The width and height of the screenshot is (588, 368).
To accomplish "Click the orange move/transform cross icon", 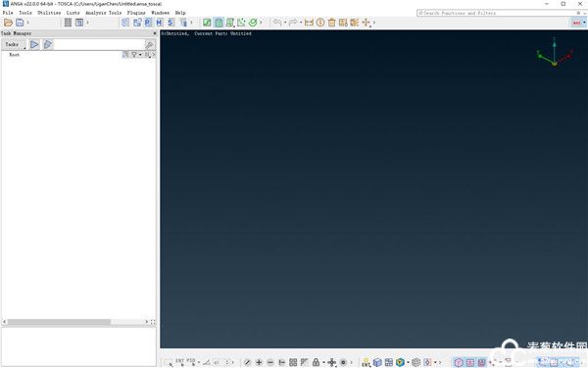I will pos(366,23).
